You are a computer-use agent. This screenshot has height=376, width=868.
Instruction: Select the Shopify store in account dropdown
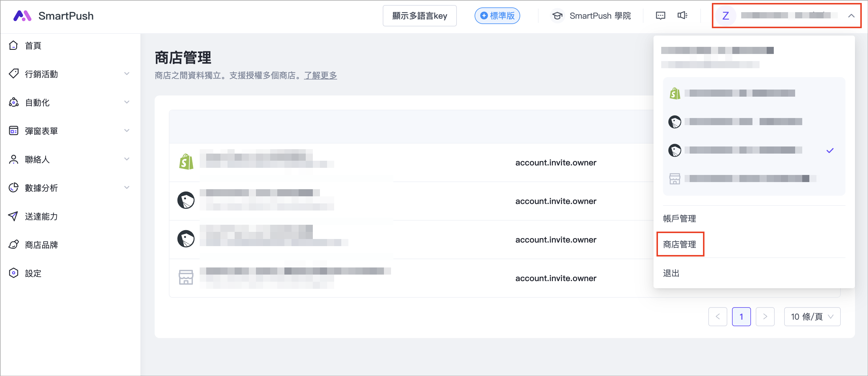[741, 93]
